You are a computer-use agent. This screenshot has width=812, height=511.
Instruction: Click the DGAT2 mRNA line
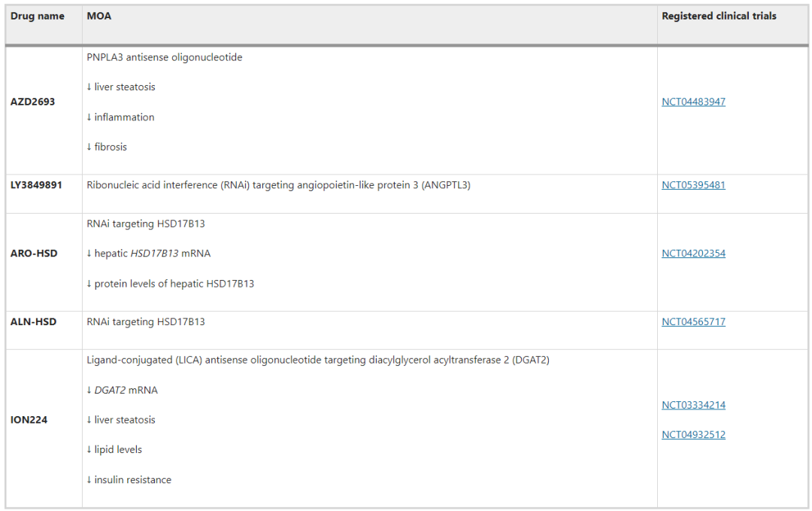pos(123,391)
